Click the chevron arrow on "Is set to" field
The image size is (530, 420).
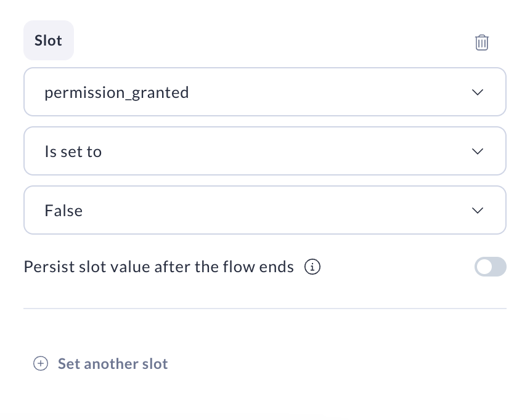478,151
